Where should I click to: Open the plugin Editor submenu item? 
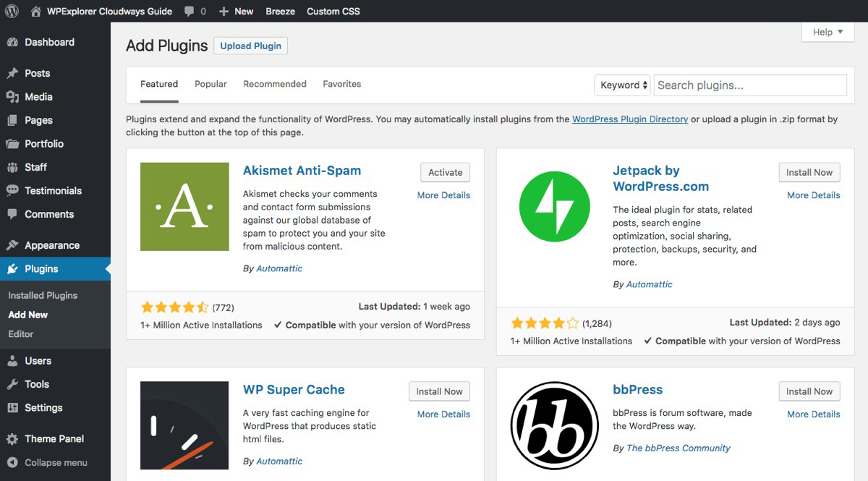point(21,334)
